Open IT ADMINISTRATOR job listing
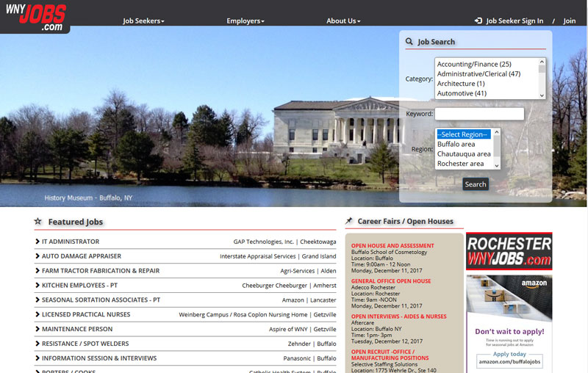Viewport: 588px width, 373px height. tap(71, 242)
